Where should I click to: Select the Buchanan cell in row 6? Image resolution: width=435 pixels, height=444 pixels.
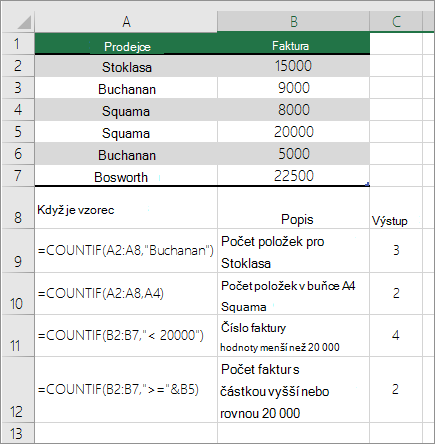click(126, 154)
